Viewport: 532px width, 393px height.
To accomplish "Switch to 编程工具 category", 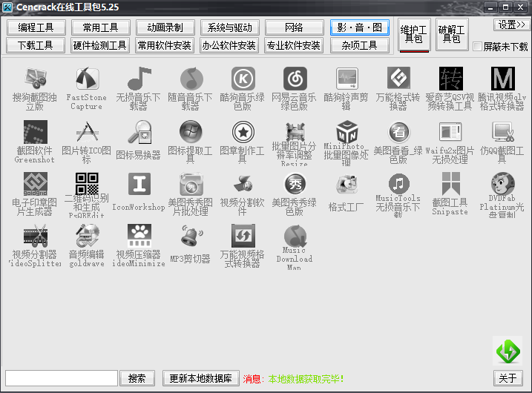I will pyautogui.click(x=36, y=27).
